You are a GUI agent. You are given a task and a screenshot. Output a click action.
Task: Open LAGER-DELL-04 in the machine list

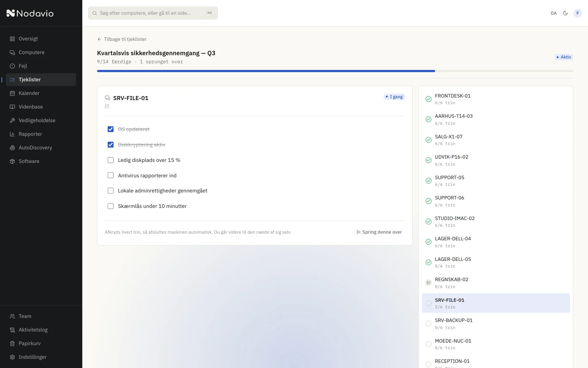coord(496,242)
